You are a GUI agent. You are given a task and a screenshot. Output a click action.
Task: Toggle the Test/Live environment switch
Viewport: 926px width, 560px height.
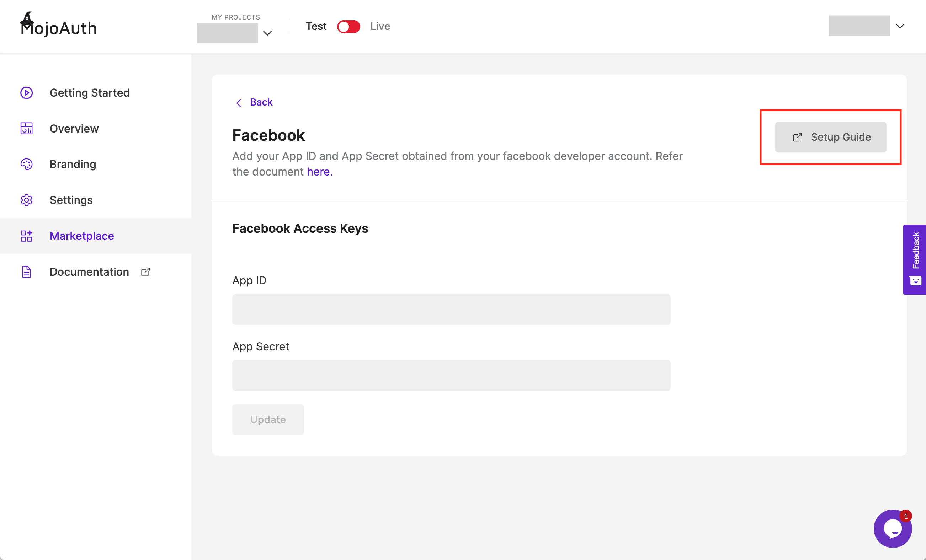click(348, 27)
